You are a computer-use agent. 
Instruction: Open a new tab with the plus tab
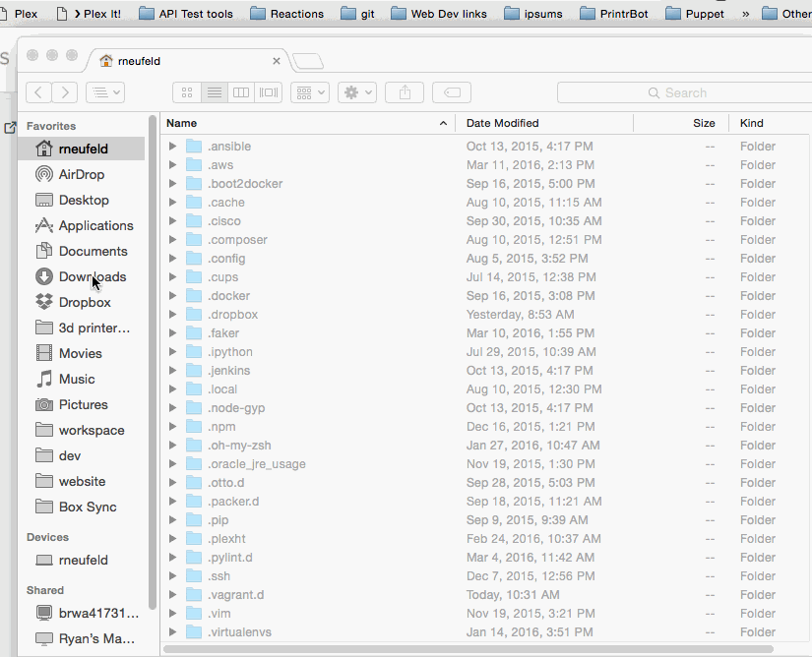[x=307, y=62]
